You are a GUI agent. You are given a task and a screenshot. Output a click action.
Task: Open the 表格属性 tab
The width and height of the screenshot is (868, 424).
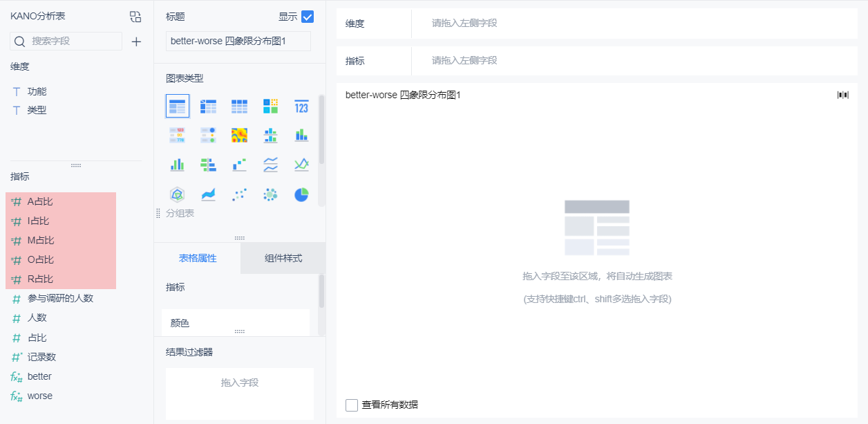point(198,258)
